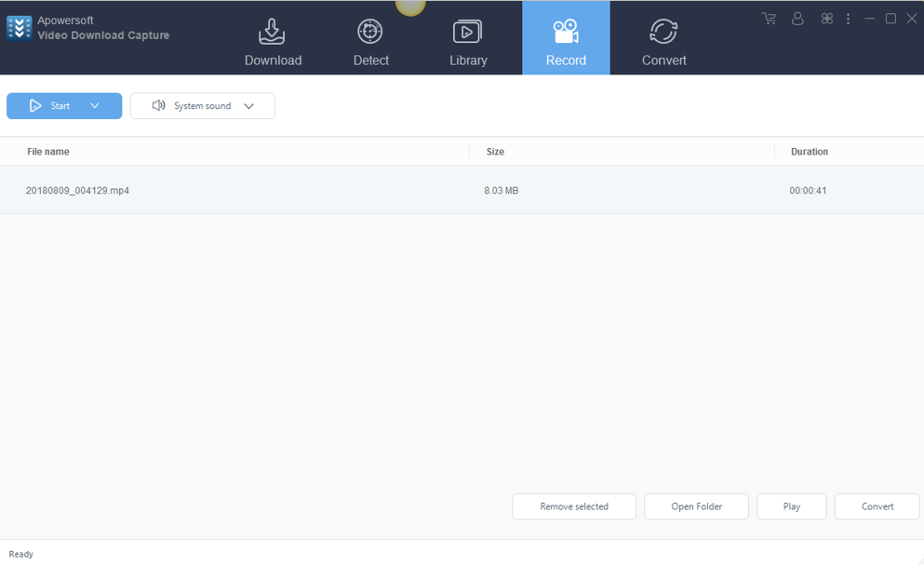The width and height of the screenshot is (924, 566).
Task: Switch to the Detect tab
Action: pyautogui.click(x=370, y=43)
